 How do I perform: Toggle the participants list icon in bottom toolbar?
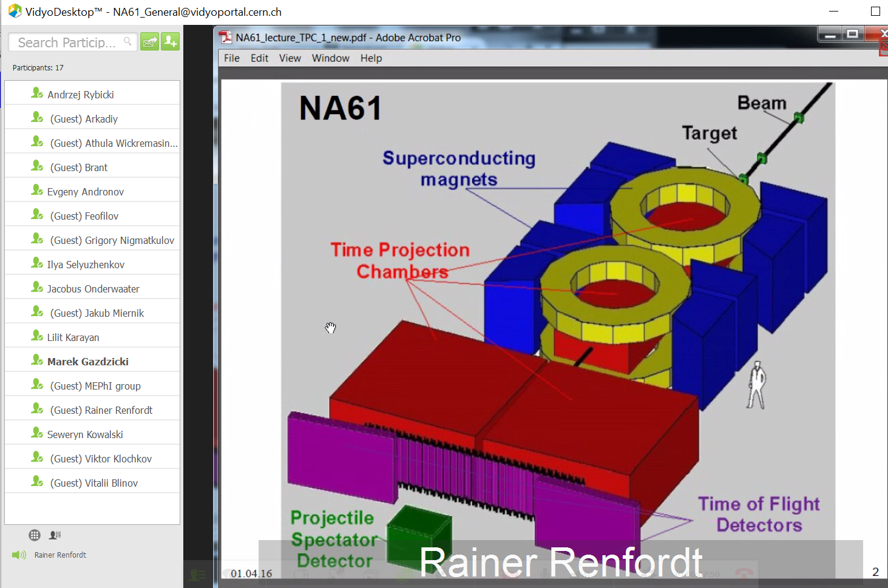tap(197, 575)
